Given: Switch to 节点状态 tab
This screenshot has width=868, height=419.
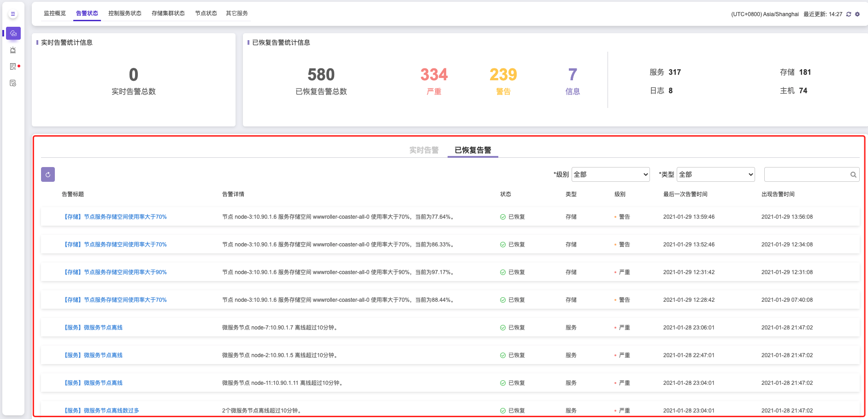Looking at the screenshot, I should pos(206,13).
